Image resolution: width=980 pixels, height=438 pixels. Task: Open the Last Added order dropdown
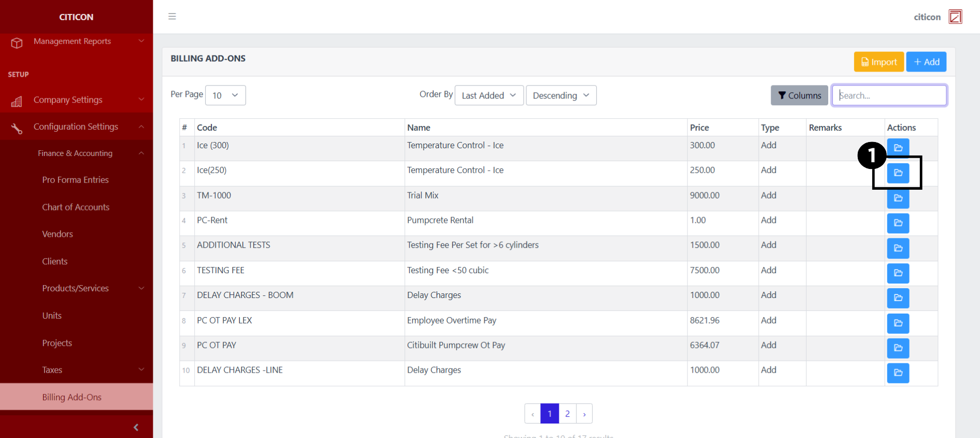[489, 95]
